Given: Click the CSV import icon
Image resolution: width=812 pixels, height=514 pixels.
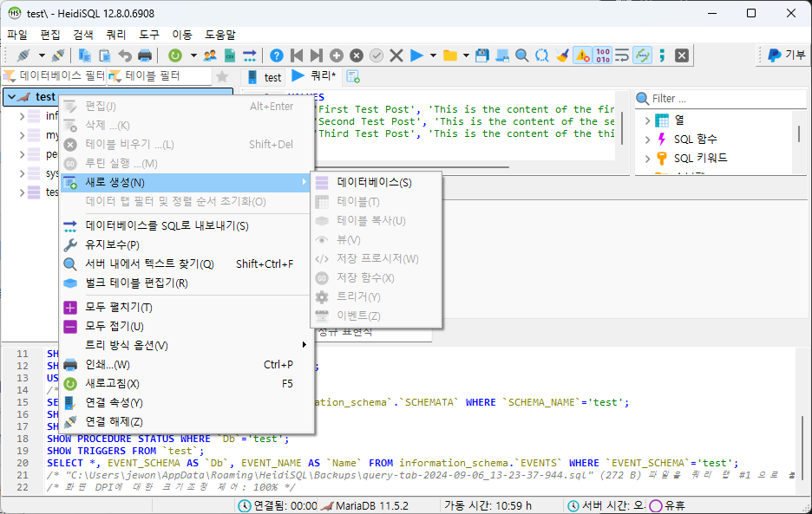Looking at the screenshot, I should pos(230,55).
